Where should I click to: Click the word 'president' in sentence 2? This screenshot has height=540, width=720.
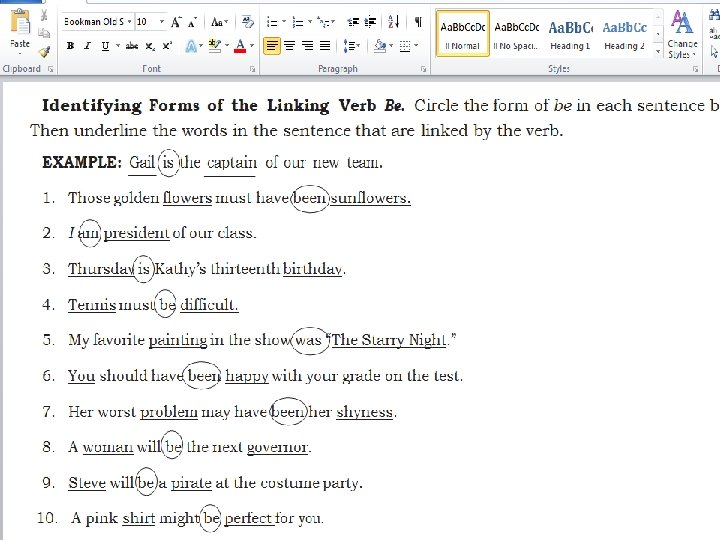(x=136, y=233)
